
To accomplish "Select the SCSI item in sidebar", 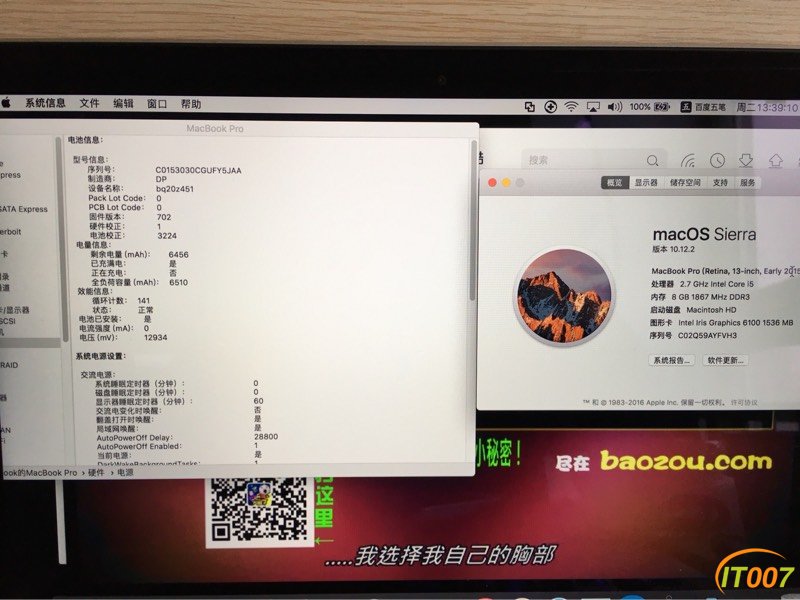I will tap(8, 321).
